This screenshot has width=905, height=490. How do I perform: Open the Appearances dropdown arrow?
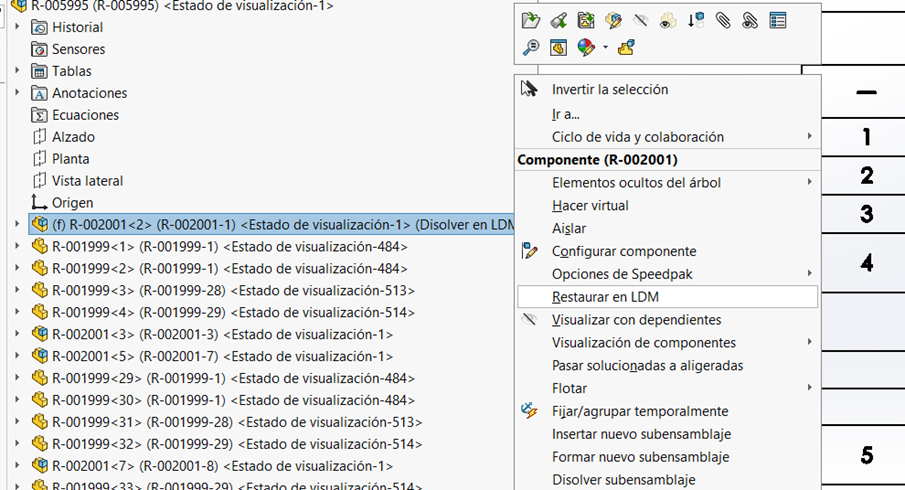tap(605, 47)
